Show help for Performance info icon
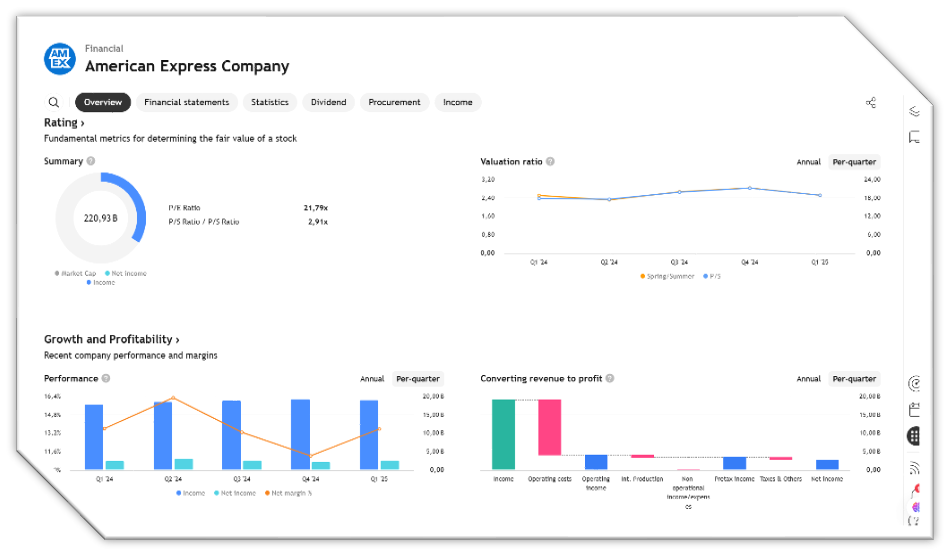 click(106, 379)
